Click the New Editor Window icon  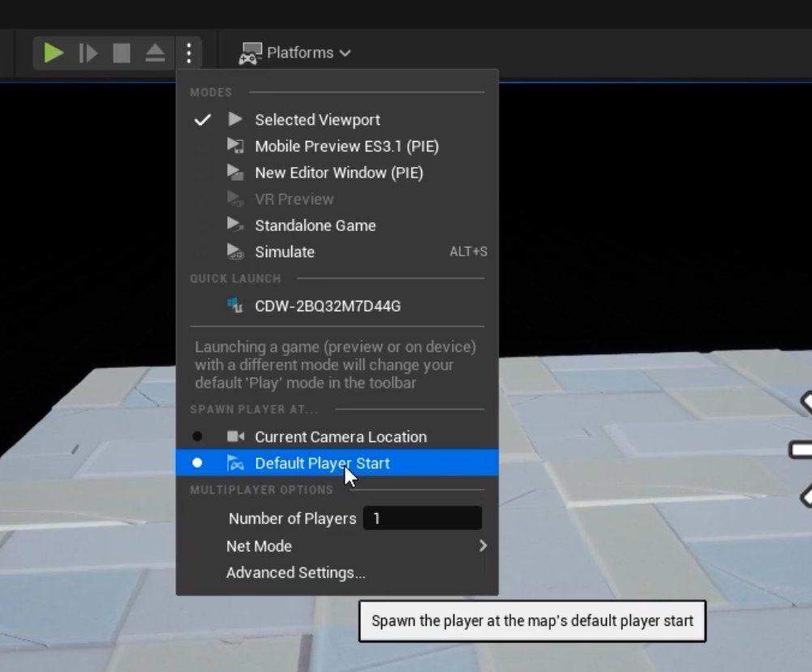click(235, 173)
